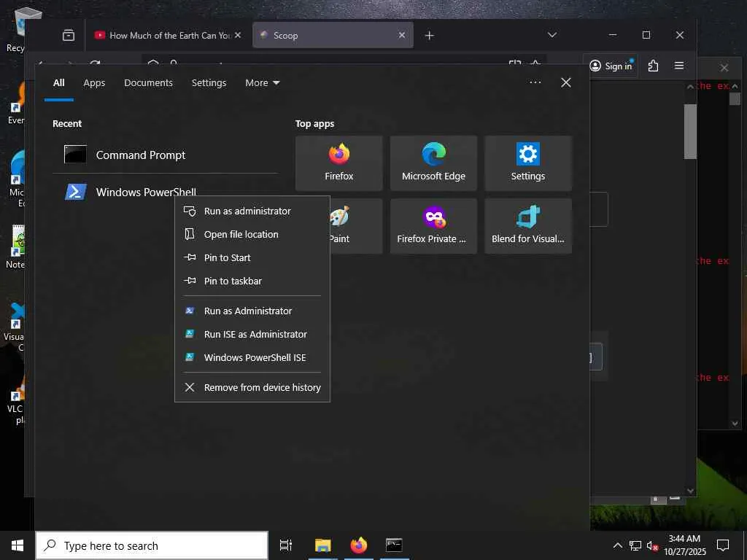Viewport: 747px width, 560px height.
Task: Switch to the YouTube Earth video tab in Firefox
Action: tap(162, 35)
